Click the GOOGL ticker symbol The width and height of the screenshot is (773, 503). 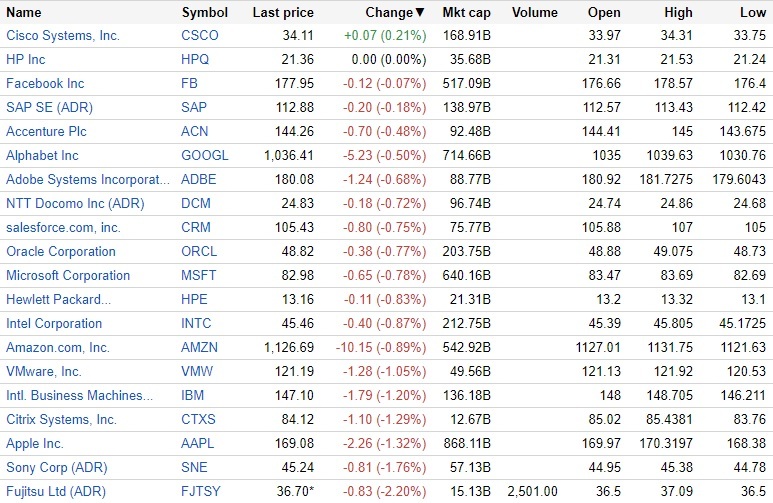coord(205,156)
